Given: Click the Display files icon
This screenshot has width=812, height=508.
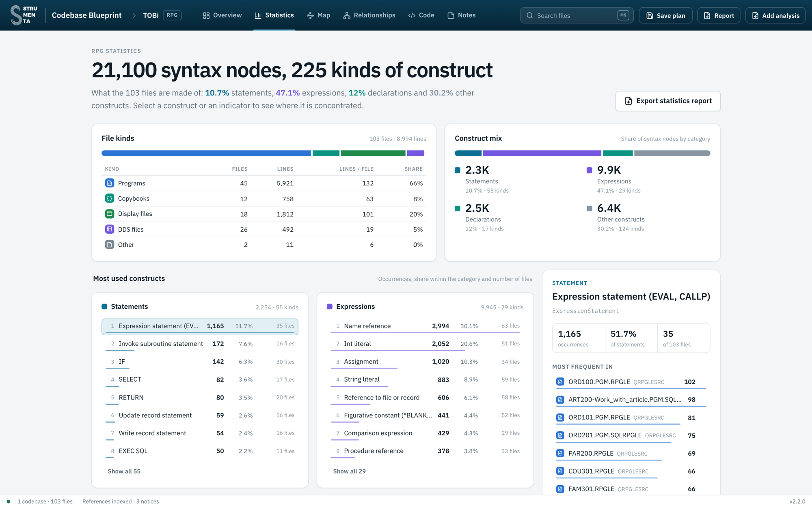Looking at the screenshot, I should click(x=110, y=214).
